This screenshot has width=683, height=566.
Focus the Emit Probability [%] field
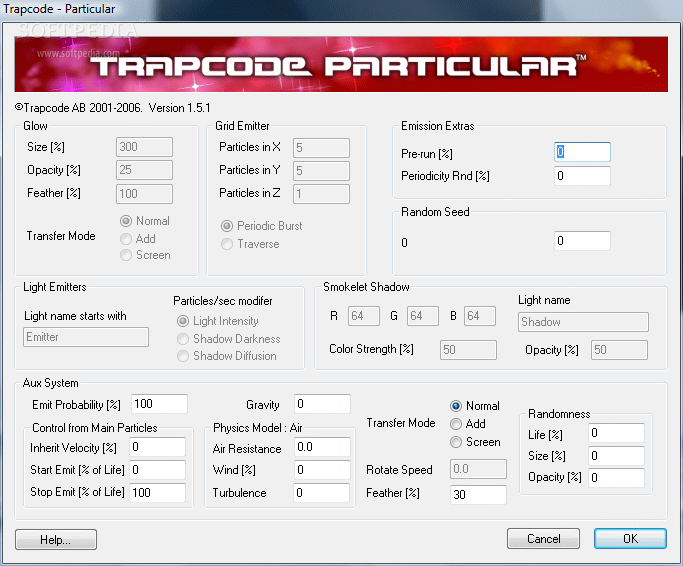pos(159,404)
